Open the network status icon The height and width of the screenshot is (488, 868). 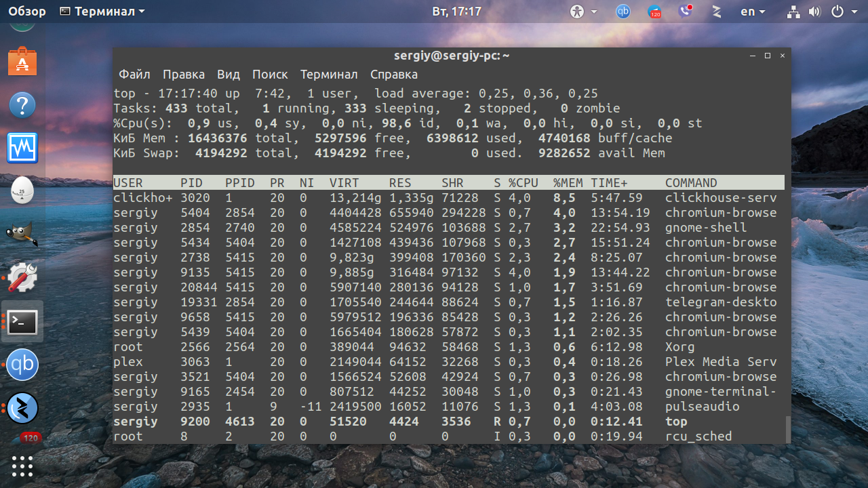[x=793, y=12]
